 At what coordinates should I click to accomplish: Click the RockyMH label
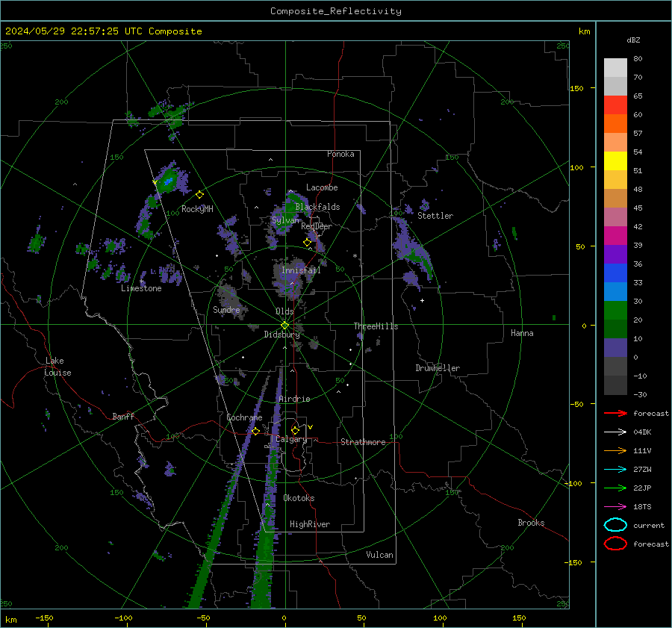(x=197, y=209)
